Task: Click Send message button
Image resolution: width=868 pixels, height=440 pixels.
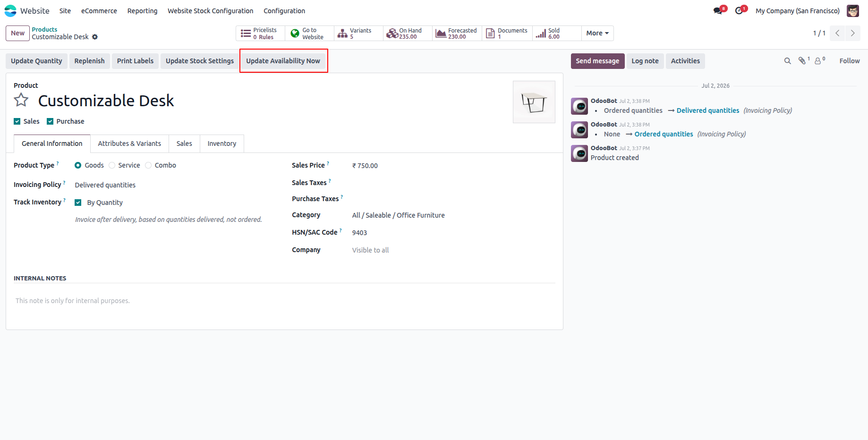Action: (597, 61)
